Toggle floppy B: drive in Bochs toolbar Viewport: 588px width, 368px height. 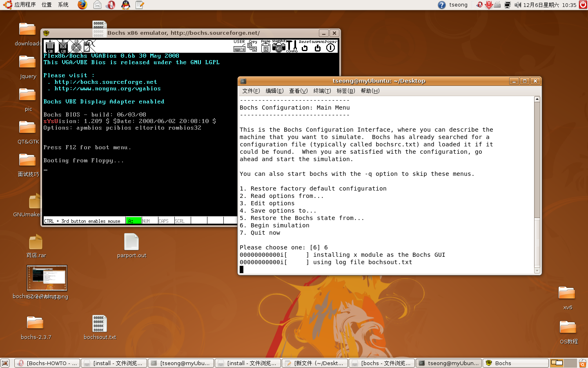click(x=63, y=46)
